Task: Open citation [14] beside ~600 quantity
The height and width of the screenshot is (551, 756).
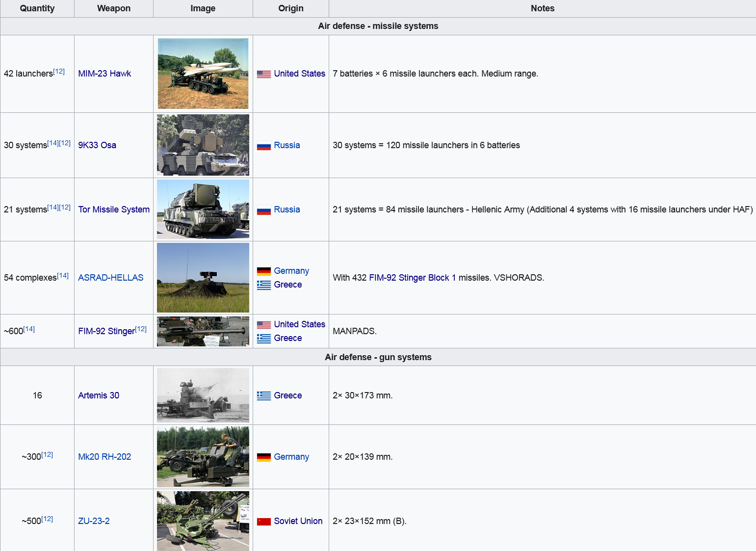Action: click(x=29, y=329)
